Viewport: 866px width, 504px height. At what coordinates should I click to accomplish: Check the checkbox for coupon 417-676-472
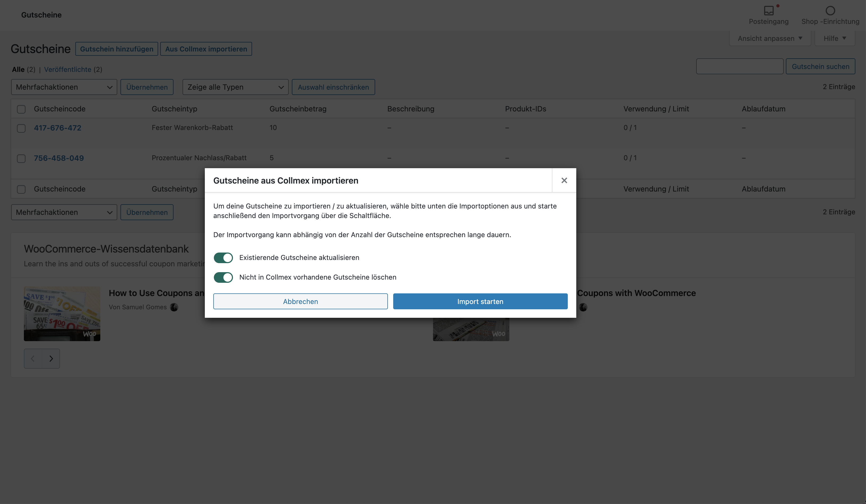(21, 128)
